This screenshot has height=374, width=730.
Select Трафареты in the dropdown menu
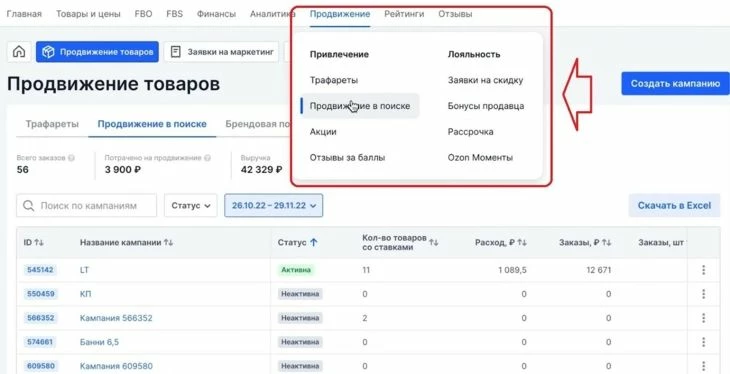coord(334,80)
